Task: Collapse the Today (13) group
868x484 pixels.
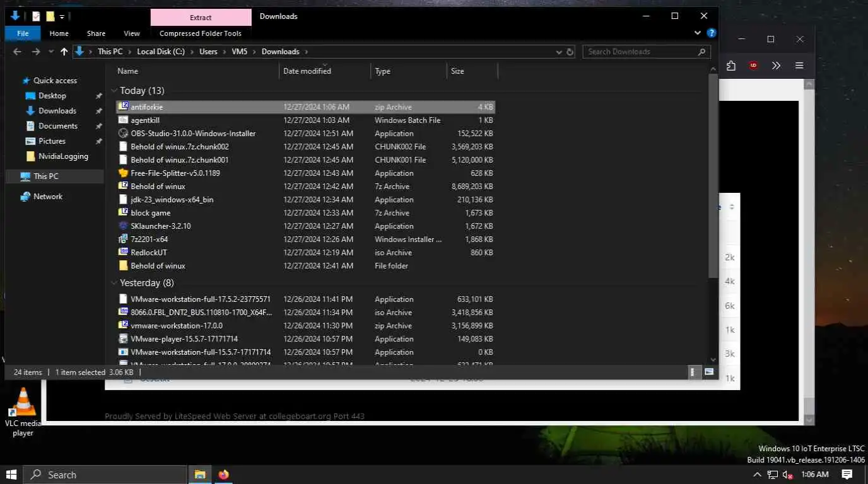Action: click(114, 91)
